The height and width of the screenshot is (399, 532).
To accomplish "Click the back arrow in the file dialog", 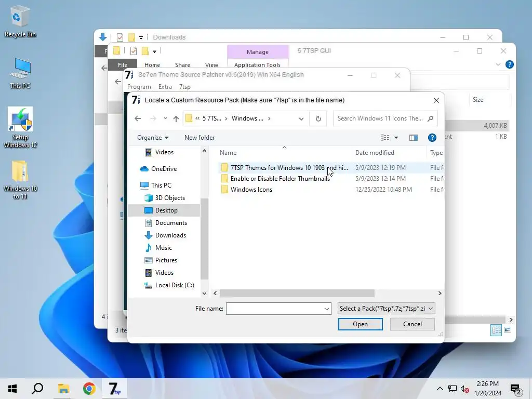I will point(137,118).
